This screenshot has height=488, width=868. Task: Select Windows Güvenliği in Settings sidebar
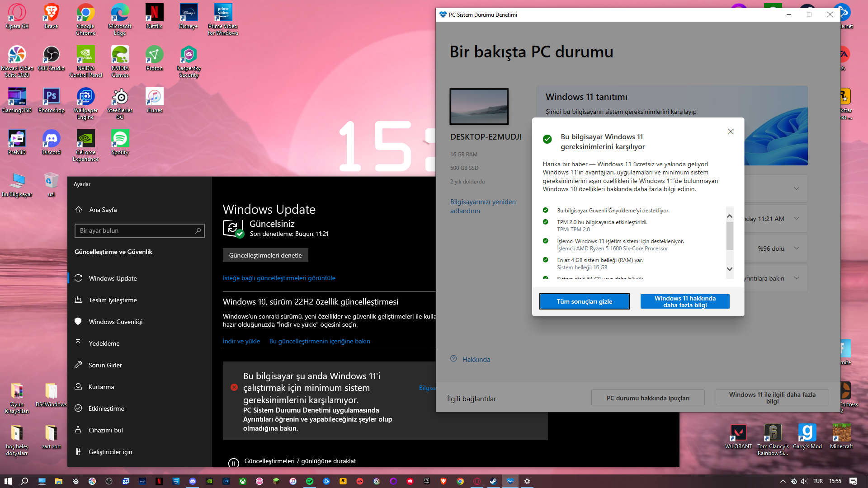[115, 322]
